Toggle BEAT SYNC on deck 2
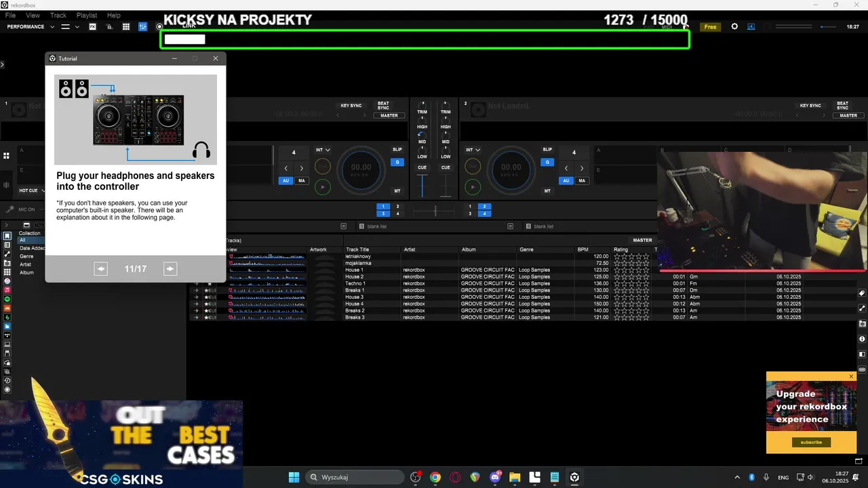 click(842, 106)
